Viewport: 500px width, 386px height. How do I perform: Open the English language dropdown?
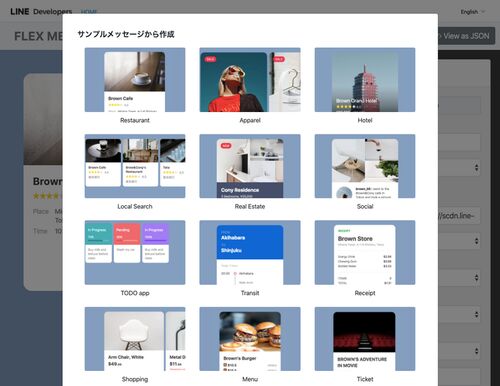tap(473, 12)
